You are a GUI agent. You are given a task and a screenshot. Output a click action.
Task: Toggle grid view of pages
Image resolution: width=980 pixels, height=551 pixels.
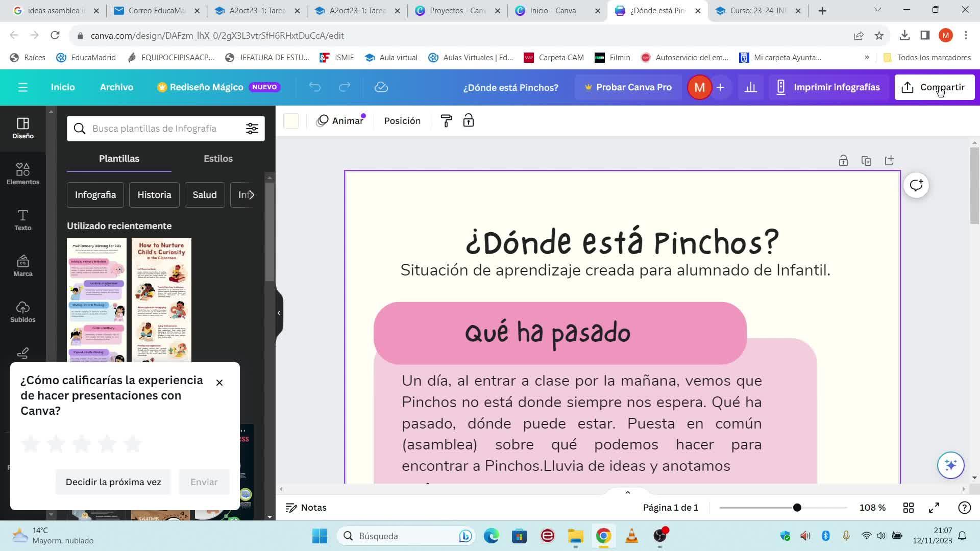909,508
